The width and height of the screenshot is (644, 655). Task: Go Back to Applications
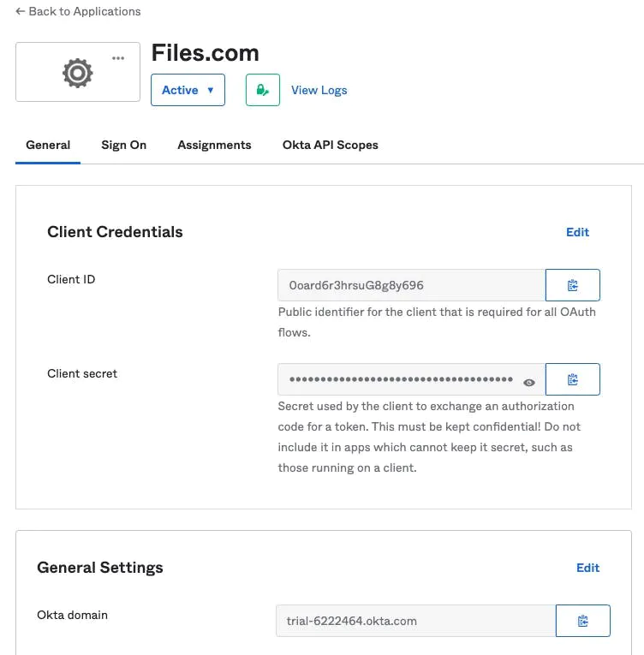78,11
